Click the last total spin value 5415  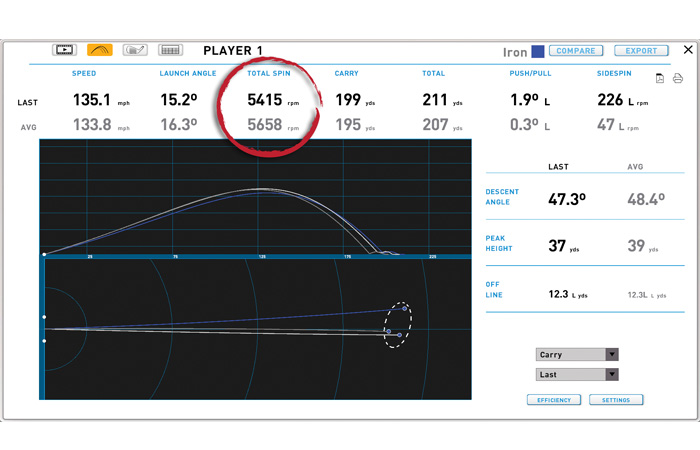pyautogui.click(x=266, y=101)
